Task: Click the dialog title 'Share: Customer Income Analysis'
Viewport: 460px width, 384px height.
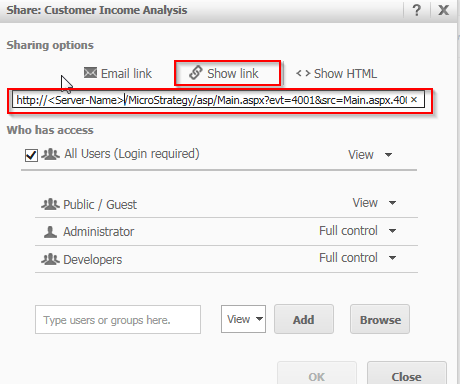Action: (x=97, y=10)
